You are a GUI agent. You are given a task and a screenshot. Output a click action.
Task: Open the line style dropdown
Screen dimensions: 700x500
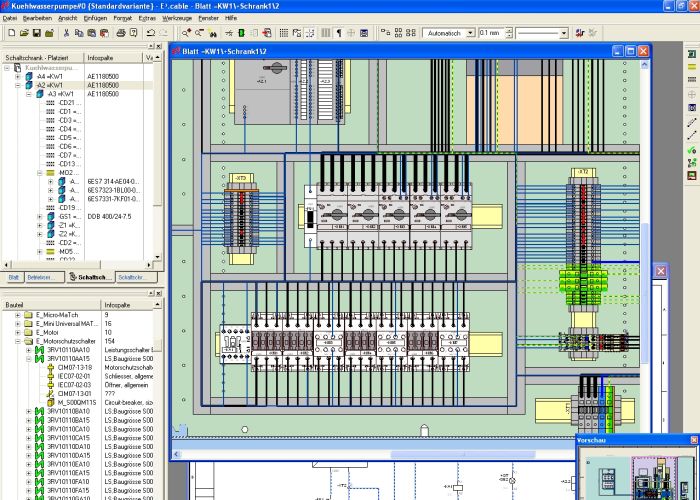point(563,33)
